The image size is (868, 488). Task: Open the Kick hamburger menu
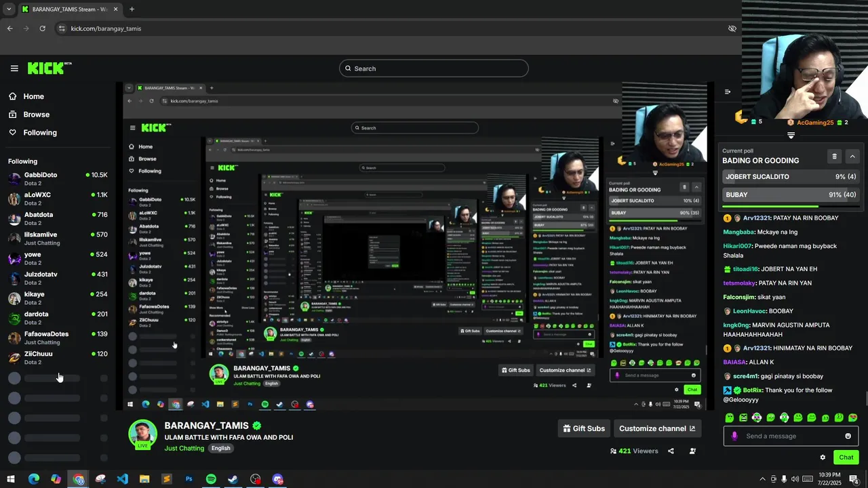click(x=14, y=68)
